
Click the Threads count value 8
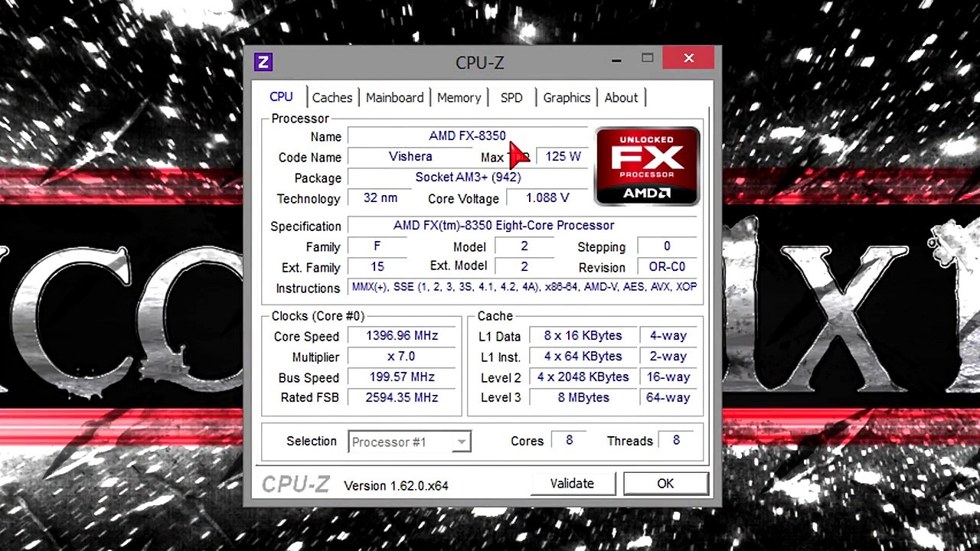[x=676, y=441]
